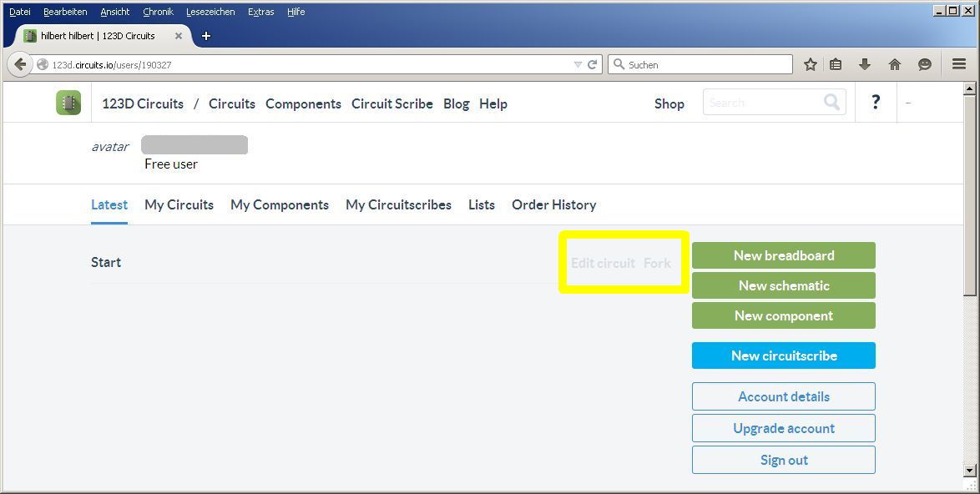Image resolution: width=980 pixels, height=494 pixels.
Task: Close the hilbert hilbert tab
Action: click(x=179, y=36)
